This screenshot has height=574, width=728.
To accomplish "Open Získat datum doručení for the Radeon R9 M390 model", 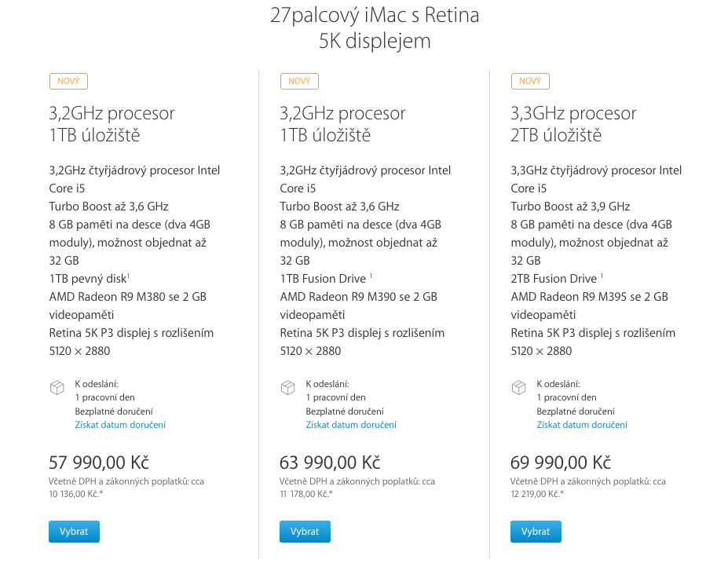I will click(351, 425).
